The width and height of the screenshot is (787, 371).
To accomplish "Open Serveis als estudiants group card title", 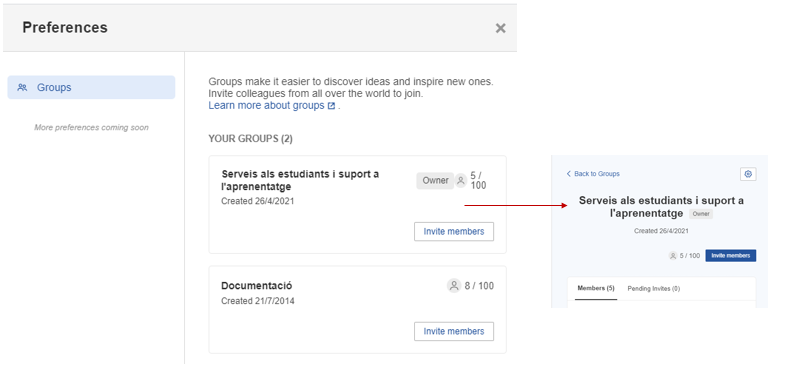I will click(x=300, y=180).
